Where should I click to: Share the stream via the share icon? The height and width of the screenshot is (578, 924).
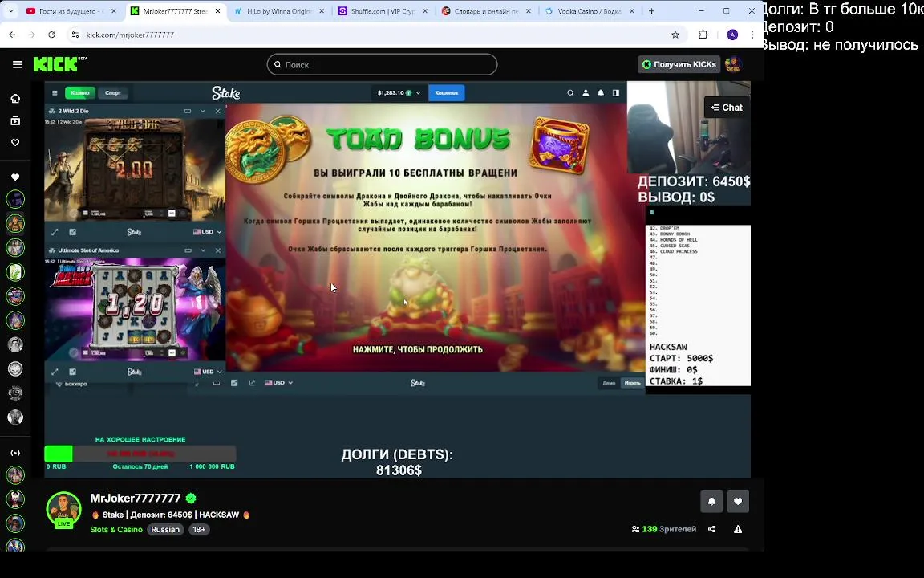coord(712,529)
